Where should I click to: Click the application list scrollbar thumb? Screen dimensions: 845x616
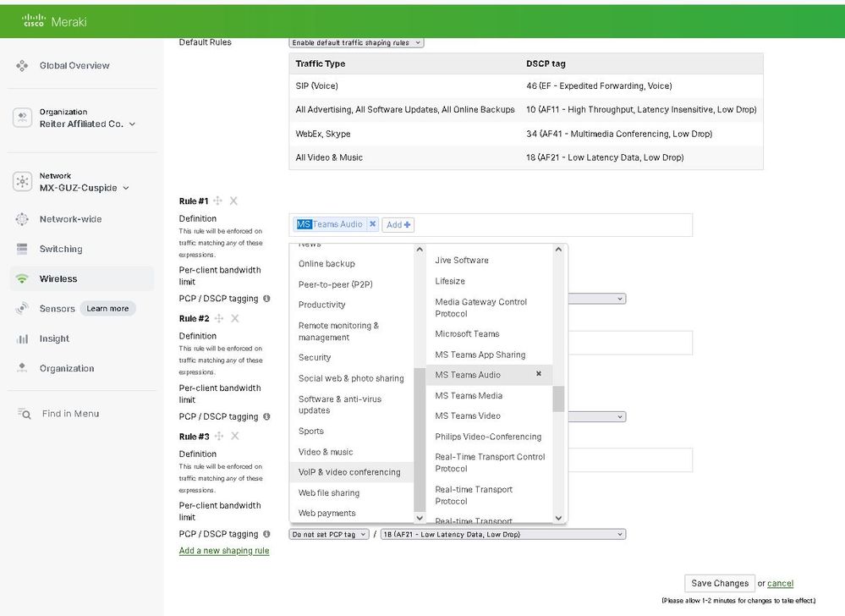tap(558, 399)
